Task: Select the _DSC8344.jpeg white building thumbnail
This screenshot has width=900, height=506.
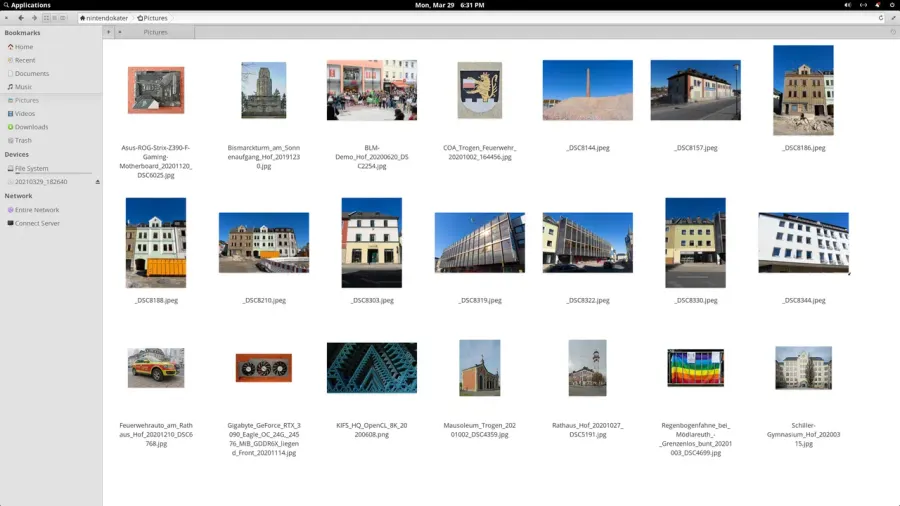Action: click(803, 243)
